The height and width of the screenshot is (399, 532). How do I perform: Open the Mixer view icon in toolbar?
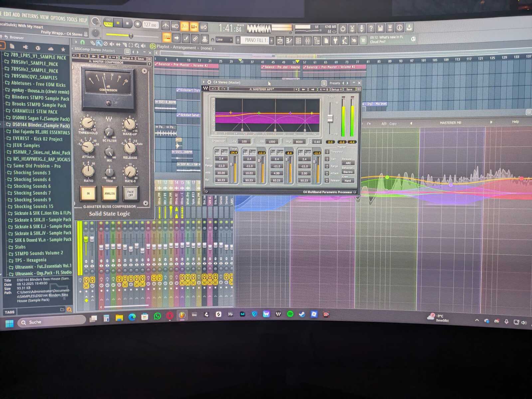click(307, 41)
